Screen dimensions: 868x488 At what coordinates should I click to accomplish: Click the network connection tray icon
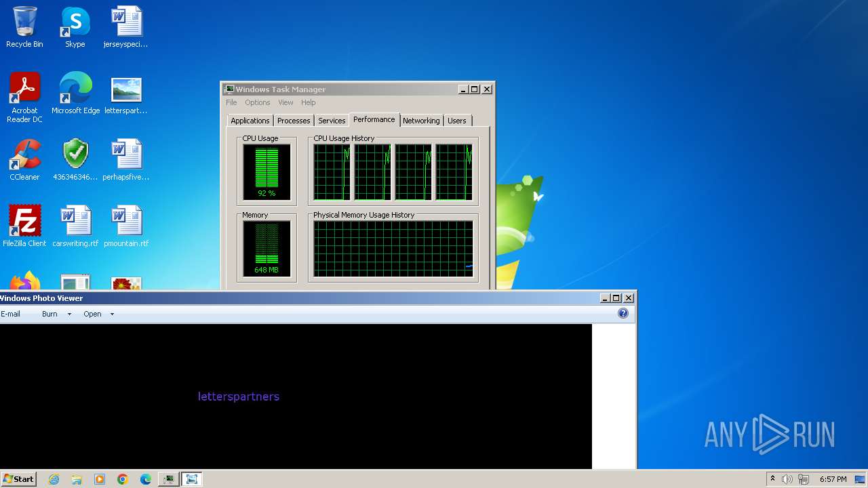(x=804, y=479)
